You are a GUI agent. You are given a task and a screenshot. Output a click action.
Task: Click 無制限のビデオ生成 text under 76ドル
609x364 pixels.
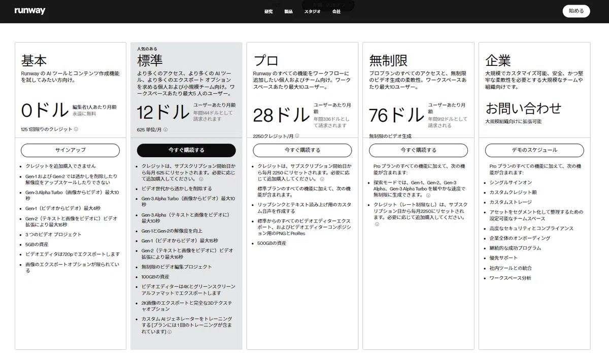[390, 136]
